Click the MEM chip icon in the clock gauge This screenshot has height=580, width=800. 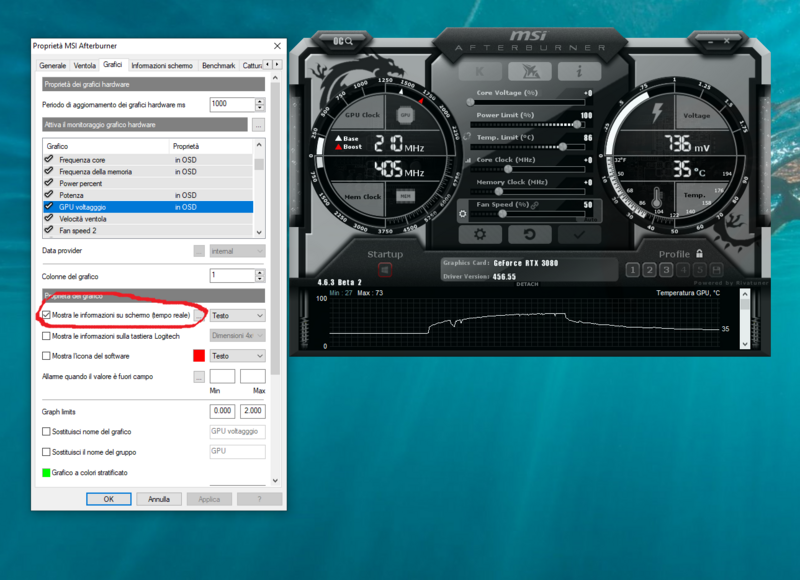click(405, 196)
